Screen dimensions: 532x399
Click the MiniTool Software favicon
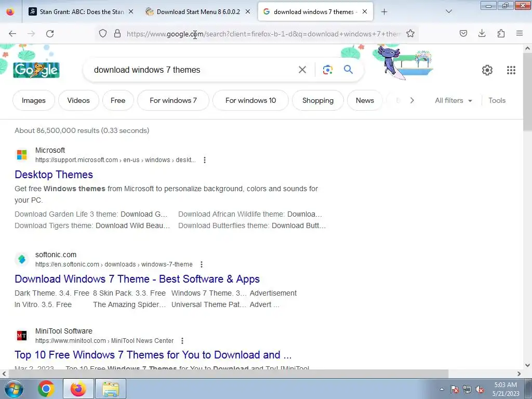click(22, 336)
